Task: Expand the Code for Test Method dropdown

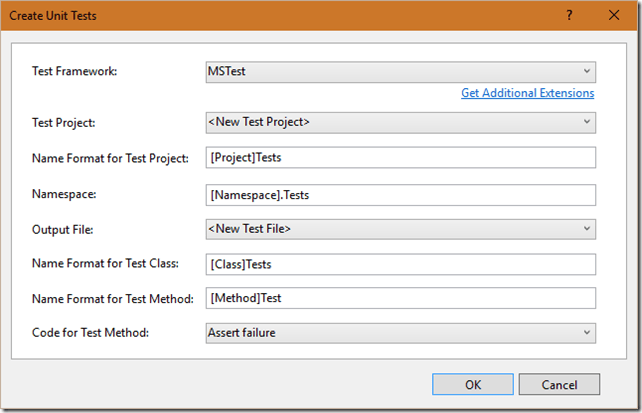Action: 399,332
